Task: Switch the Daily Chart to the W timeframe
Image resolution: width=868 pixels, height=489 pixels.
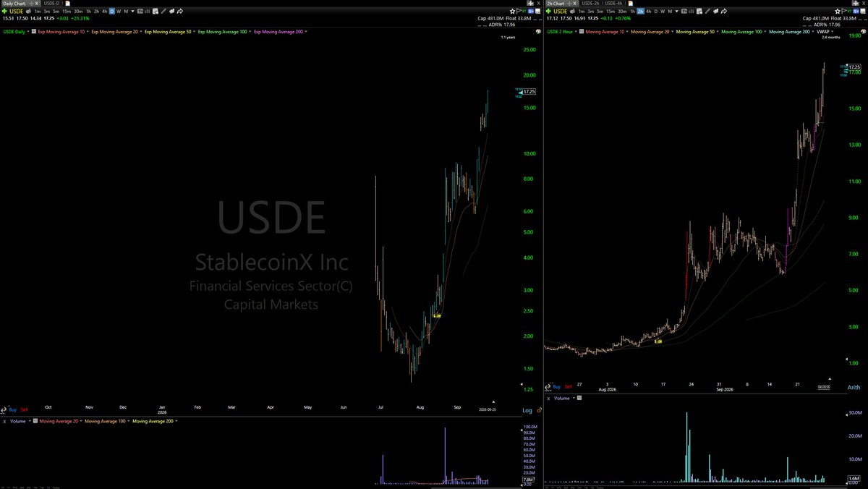Action: (x=119, y=12)
